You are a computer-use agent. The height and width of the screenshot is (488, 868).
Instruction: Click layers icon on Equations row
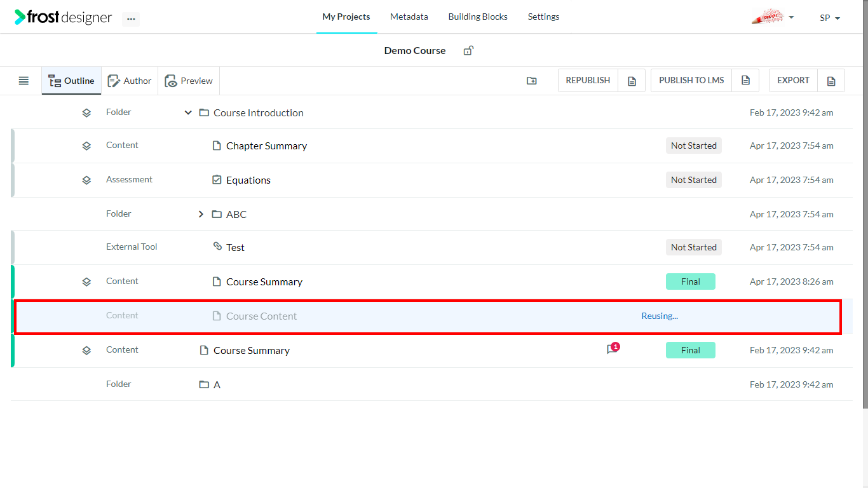click(x=86, y=180)
